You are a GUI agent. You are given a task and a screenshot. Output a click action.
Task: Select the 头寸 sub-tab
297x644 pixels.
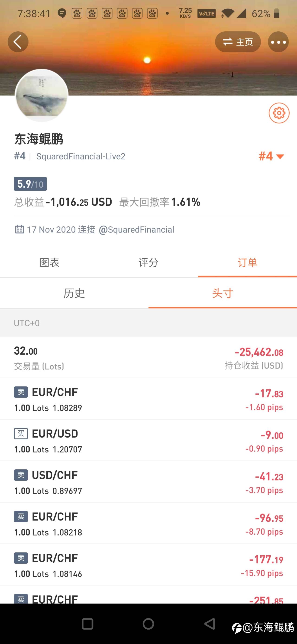pyautogui.click(x=223, y=293)
